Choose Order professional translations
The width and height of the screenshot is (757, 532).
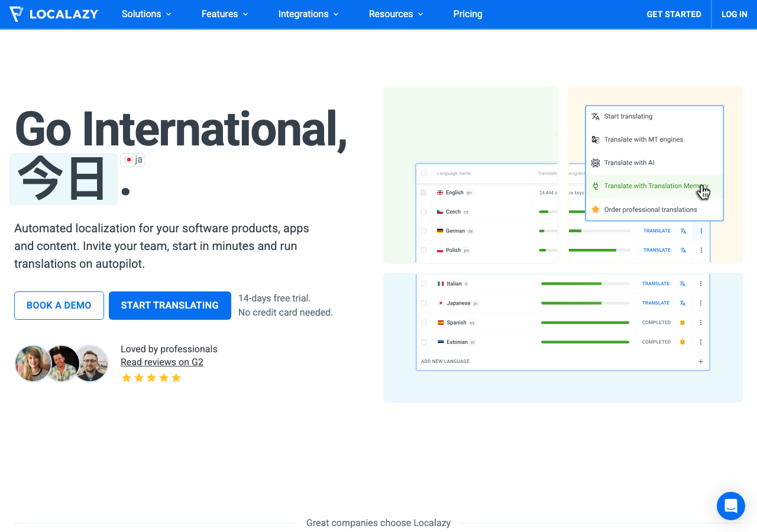655,209
